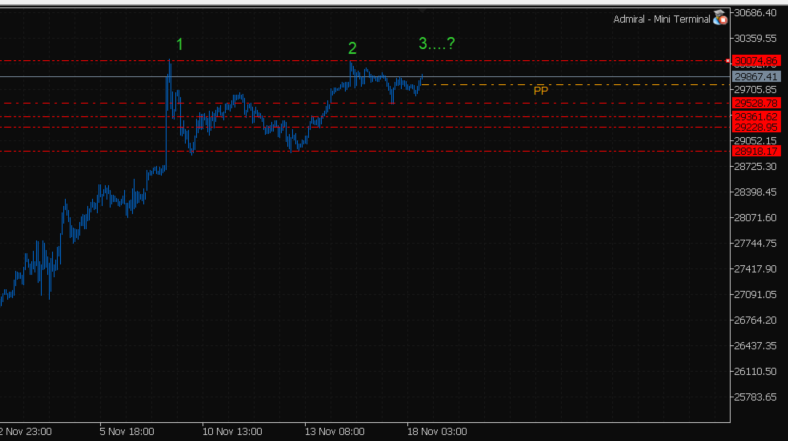The width and height of the screenshot is (788, 441).
Task: Click the 28071.60 price axis value
Action: 755,217
